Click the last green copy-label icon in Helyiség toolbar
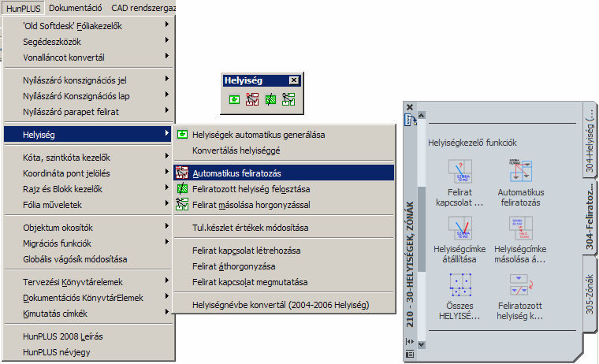The width and height of the screenshot is (599, 364). (288, 99)
